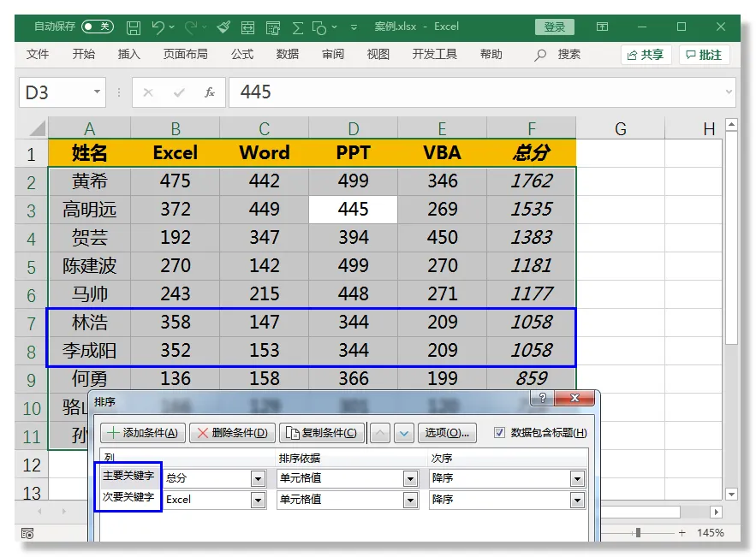Viewport: 756px width, 557px height.
Task: Click the zoom slider handle
Action: [x=638, y=532]
